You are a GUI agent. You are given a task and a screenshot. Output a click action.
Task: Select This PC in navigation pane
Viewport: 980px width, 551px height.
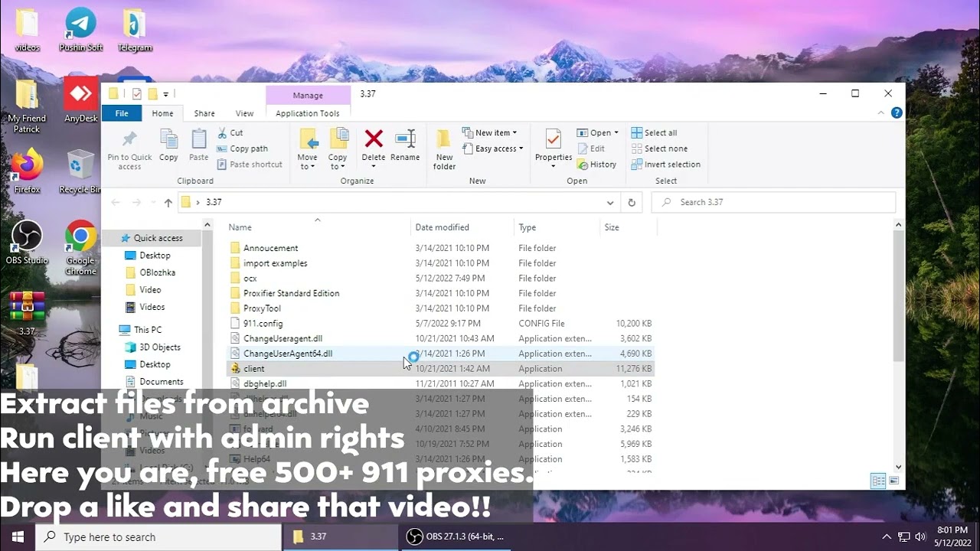coord(147,330)
